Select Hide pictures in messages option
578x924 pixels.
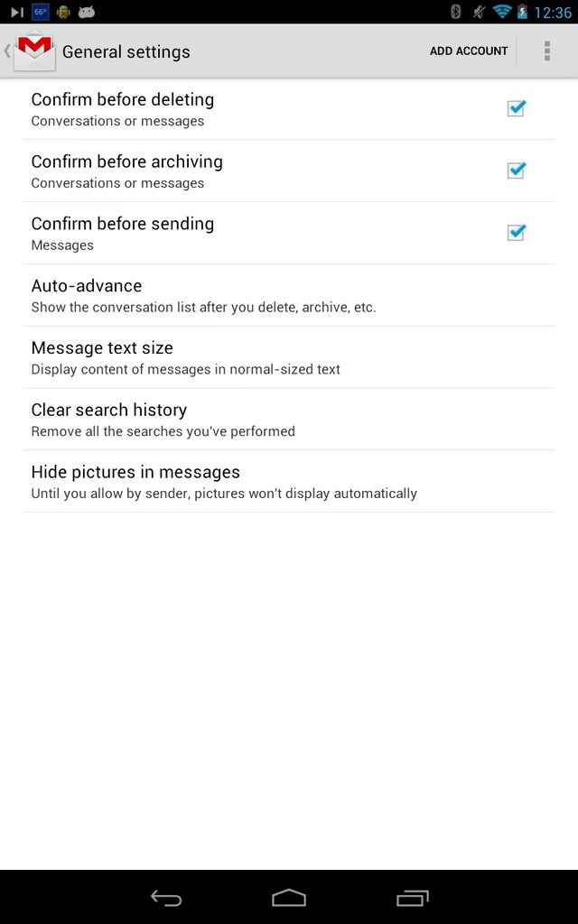pyautogui.click(x=289, y=482)
